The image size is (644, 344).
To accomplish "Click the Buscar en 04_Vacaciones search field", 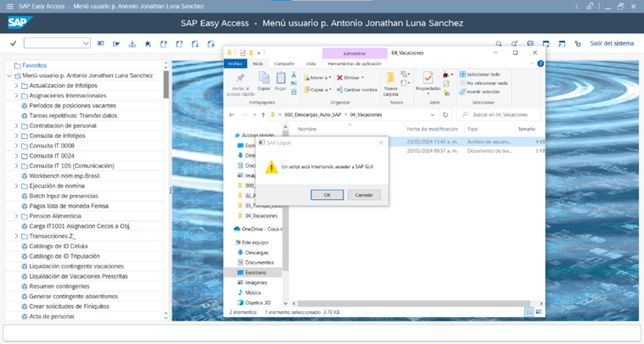I will pos(501,114).
